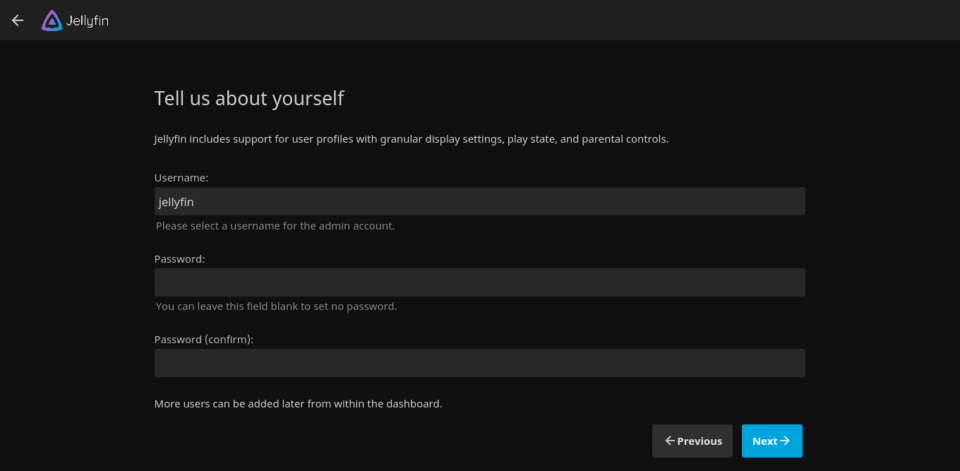Go back with the Previous button
960x471 pixels.
pos(692,441)
